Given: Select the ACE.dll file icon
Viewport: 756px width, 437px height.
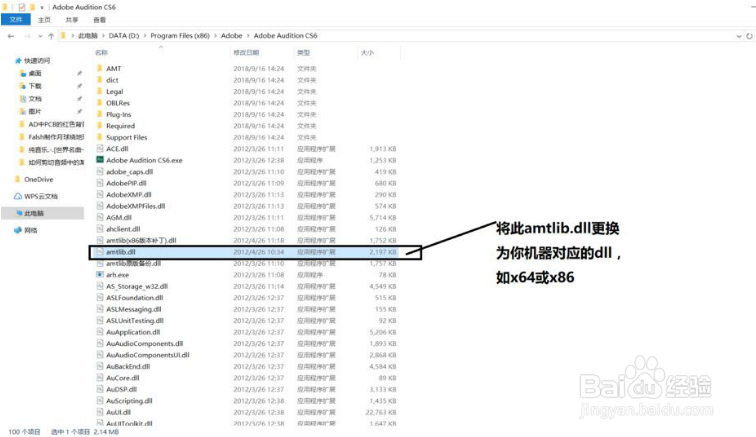Looking at the screenshot, I should click(100, 149).
